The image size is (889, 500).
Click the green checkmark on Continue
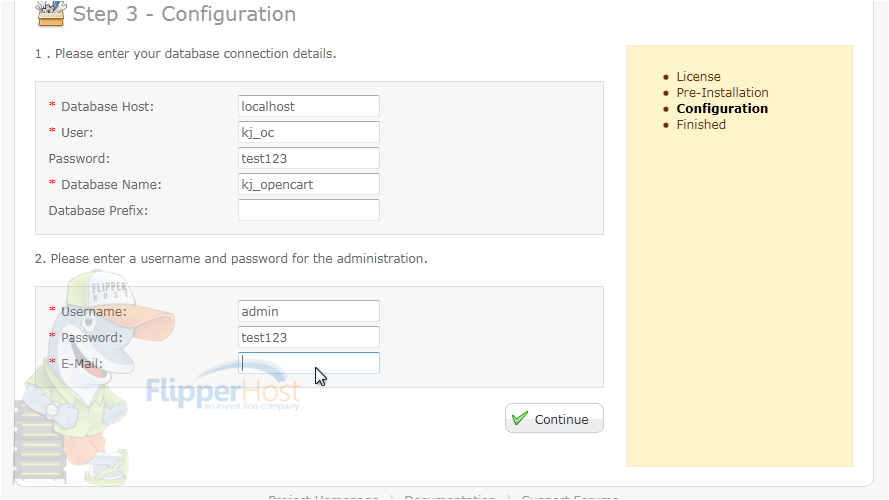coord(519,418)
